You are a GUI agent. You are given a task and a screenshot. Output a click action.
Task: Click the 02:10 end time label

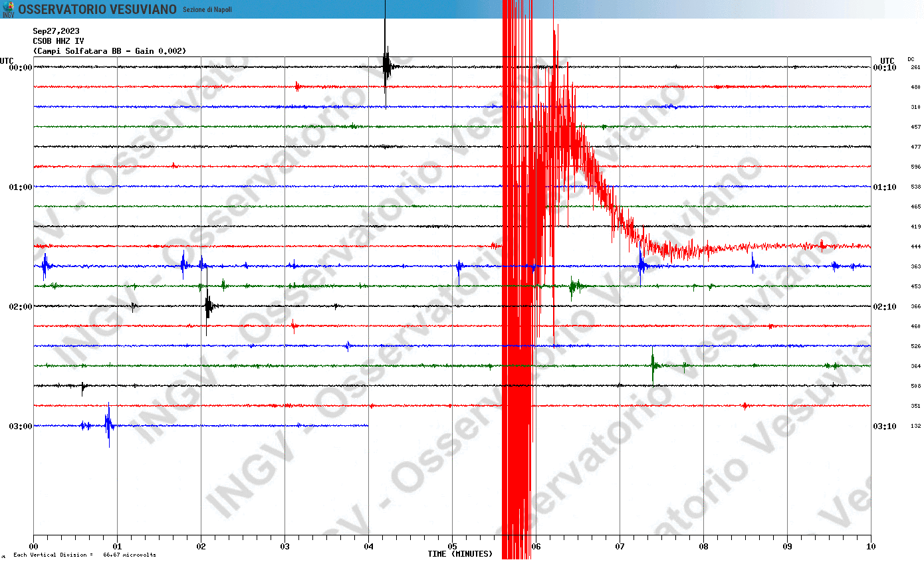[885, 306]
